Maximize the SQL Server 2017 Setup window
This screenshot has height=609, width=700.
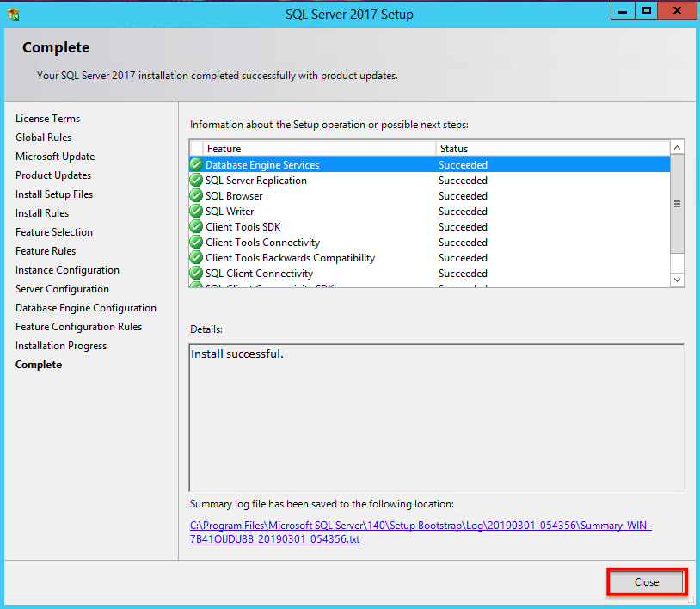click(x=646, y=10)
